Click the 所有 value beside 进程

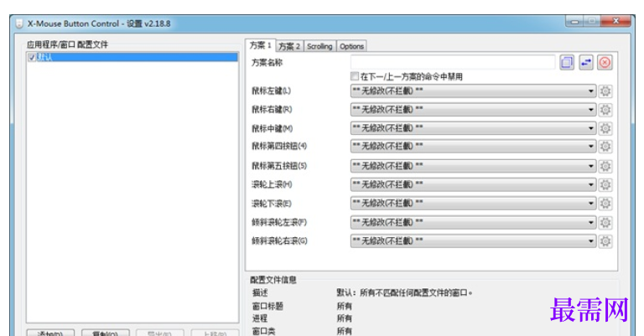(x=344, y=318)
